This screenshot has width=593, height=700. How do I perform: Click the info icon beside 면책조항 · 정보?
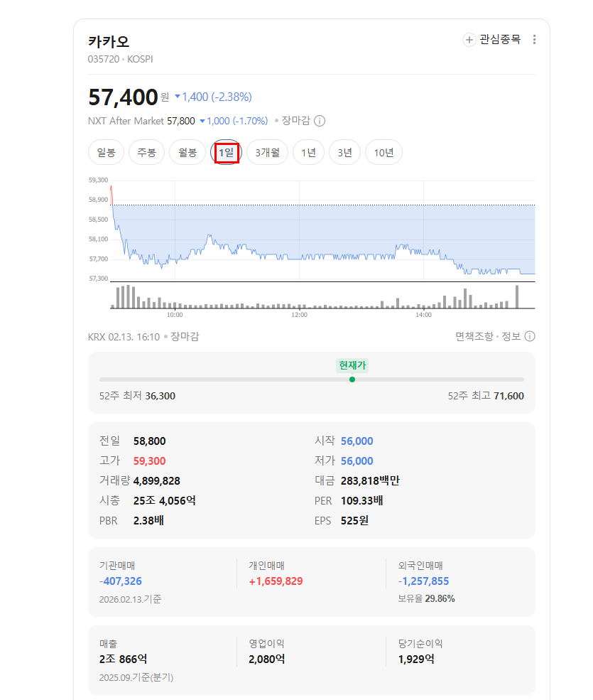tap(530, 336)
